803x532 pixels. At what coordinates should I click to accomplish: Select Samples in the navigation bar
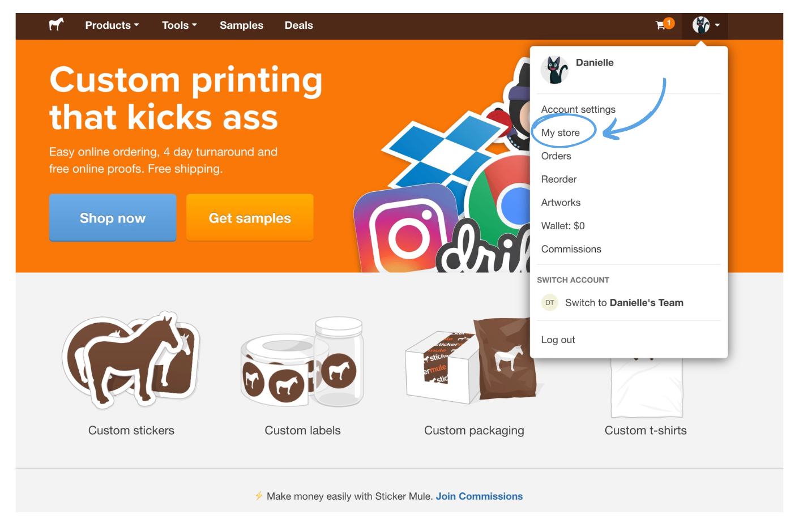(x=241, y=25)
